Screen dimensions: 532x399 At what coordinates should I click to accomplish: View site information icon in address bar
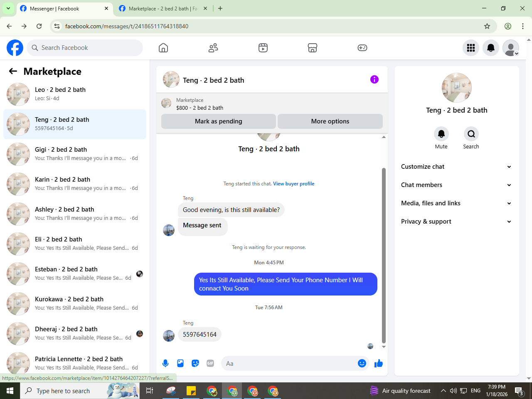click(57, 26)
